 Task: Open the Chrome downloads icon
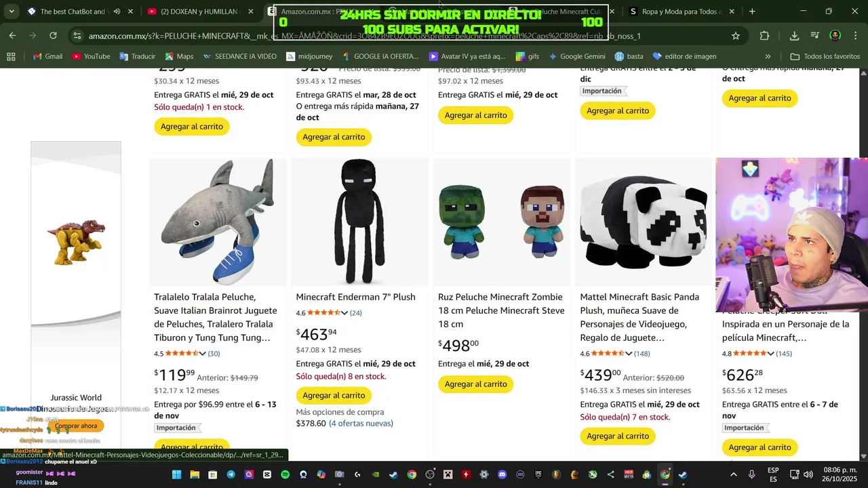tap(794, 35)
